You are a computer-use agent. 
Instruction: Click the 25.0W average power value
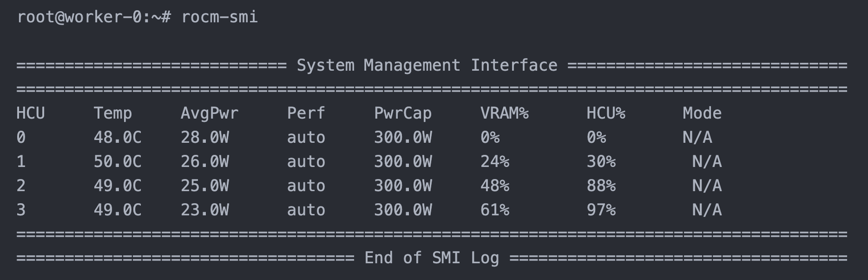204,186
